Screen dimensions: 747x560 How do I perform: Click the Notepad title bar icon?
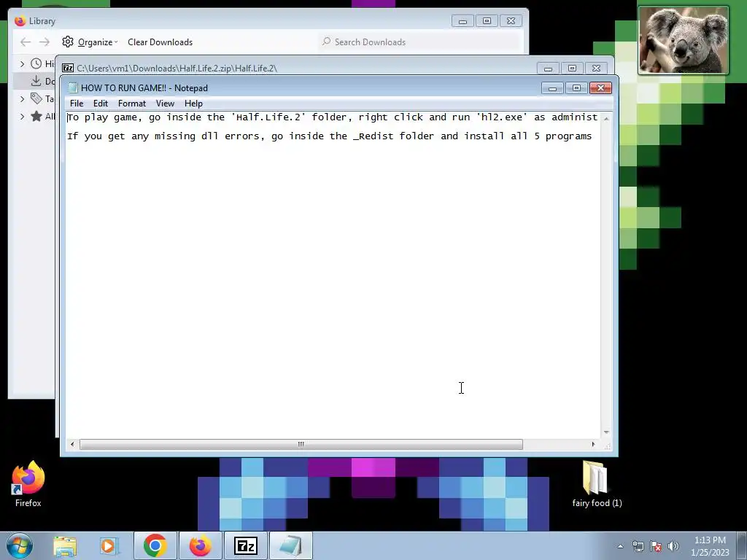pos(73,87)
